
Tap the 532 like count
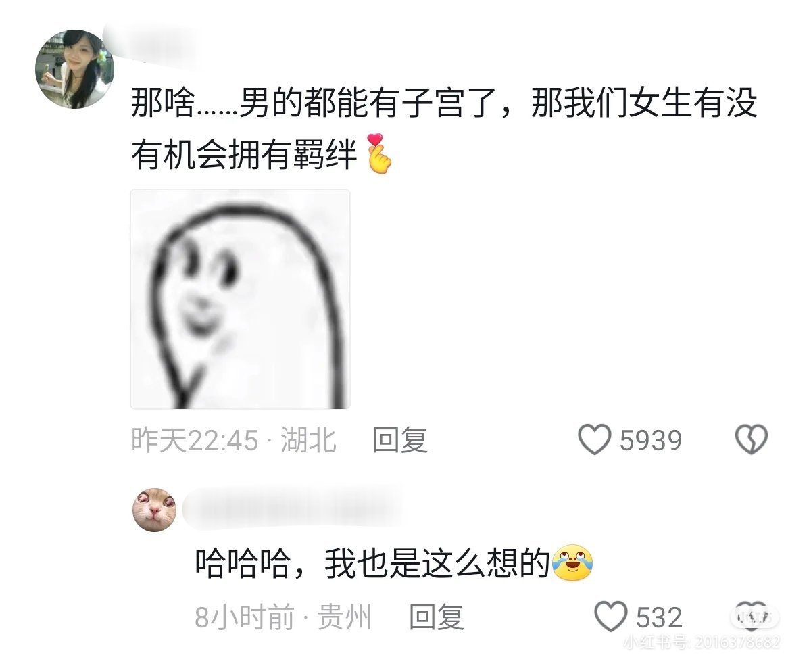659,617
